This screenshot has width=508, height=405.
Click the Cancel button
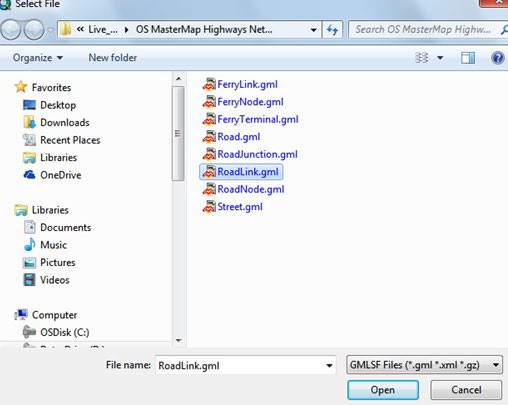(x=466, y=390)
